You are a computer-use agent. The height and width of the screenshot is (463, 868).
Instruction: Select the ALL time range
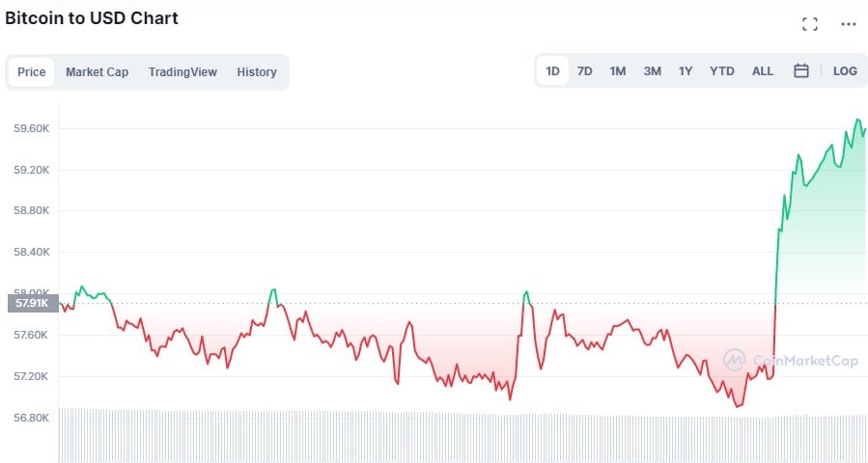click(x=763, y=71)
